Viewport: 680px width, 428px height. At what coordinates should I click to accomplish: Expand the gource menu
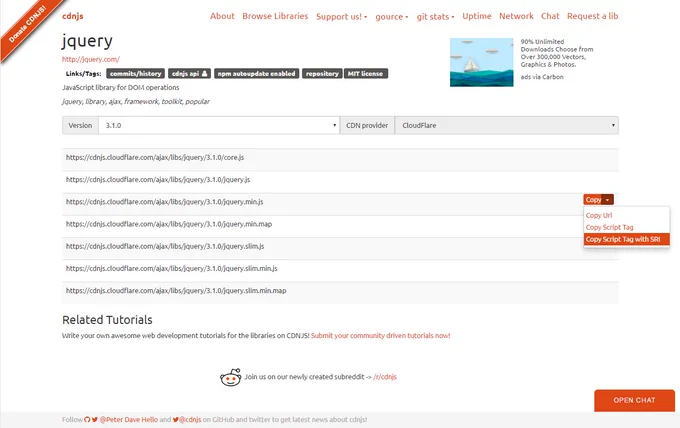coord(392,16)
